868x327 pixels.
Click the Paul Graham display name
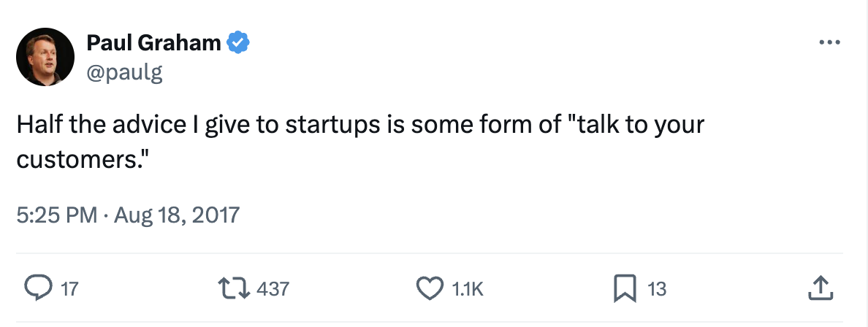(153, 43)
